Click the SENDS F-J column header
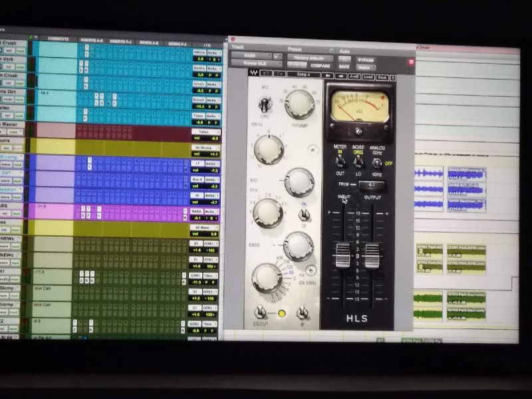Screen dimensions: 532x399 tap(177, 44)
